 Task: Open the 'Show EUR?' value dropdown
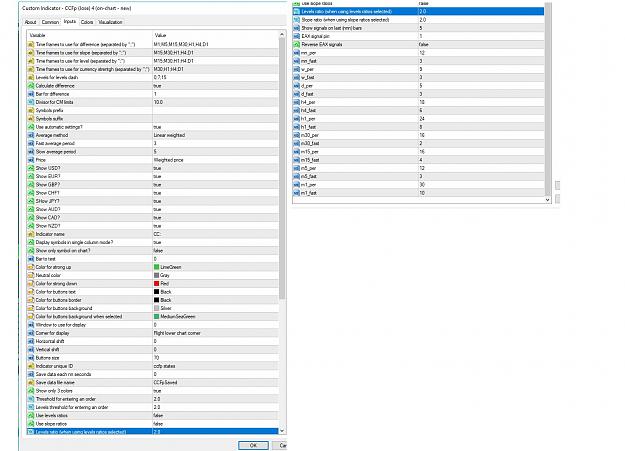click(215, 176)
